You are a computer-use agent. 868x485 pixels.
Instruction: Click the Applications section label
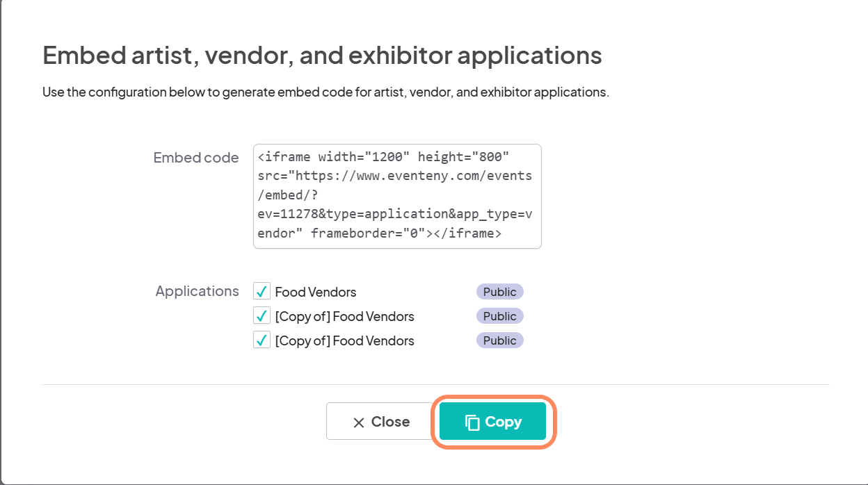pyautogui.click(x=197, y=291)
